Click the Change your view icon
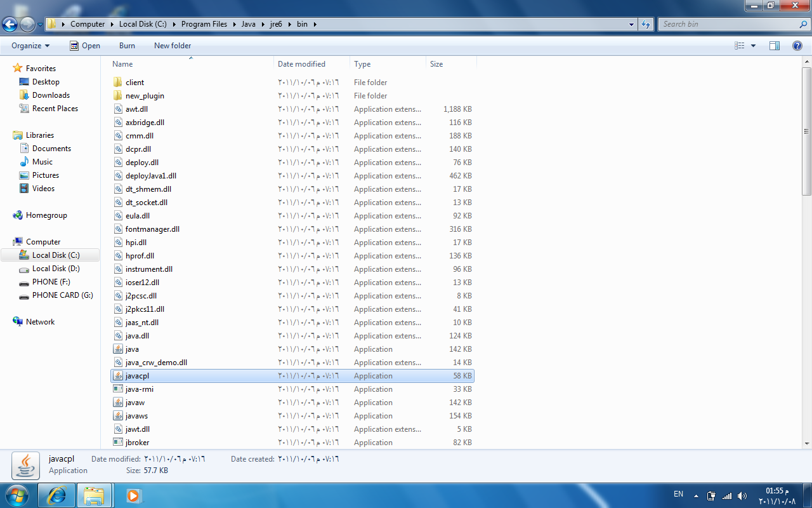 coord(739,46)
